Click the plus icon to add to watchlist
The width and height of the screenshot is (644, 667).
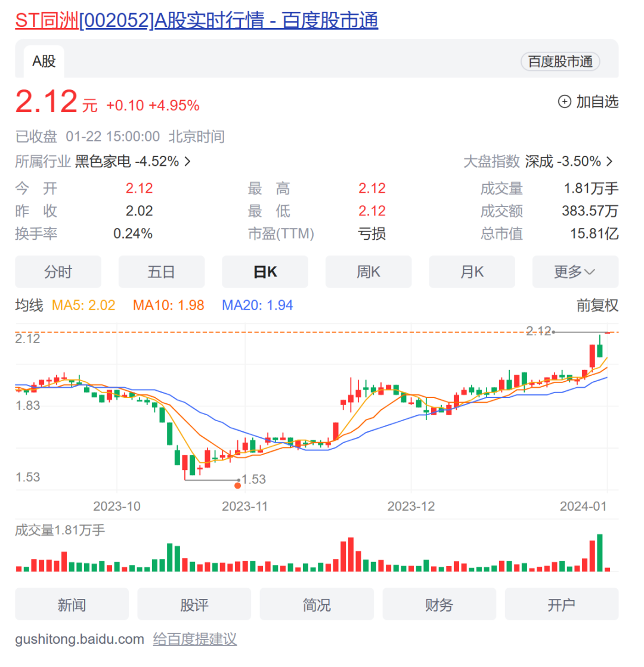click(564, 101)
